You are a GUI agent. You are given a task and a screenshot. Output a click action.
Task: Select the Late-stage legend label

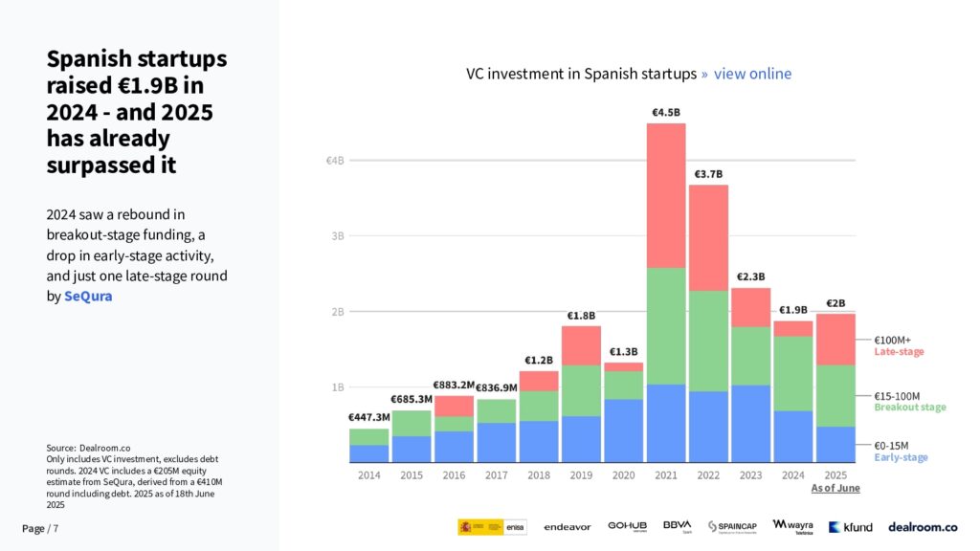(899, 352)
